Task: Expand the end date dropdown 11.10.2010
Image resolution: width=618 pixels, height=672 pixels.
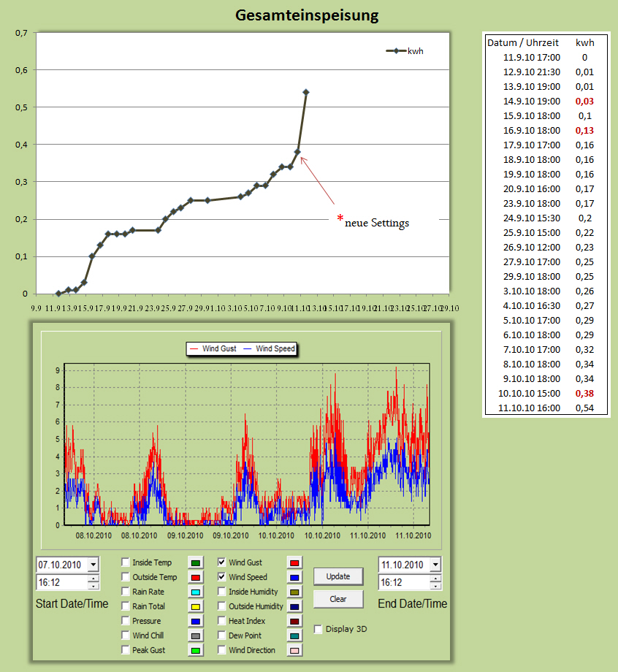Action: (435, 565)
